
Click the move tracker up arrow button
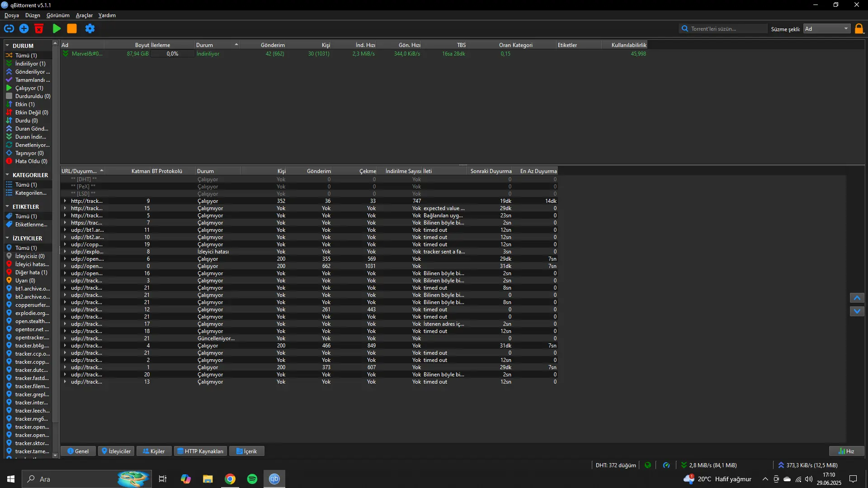tap(857, 298)
